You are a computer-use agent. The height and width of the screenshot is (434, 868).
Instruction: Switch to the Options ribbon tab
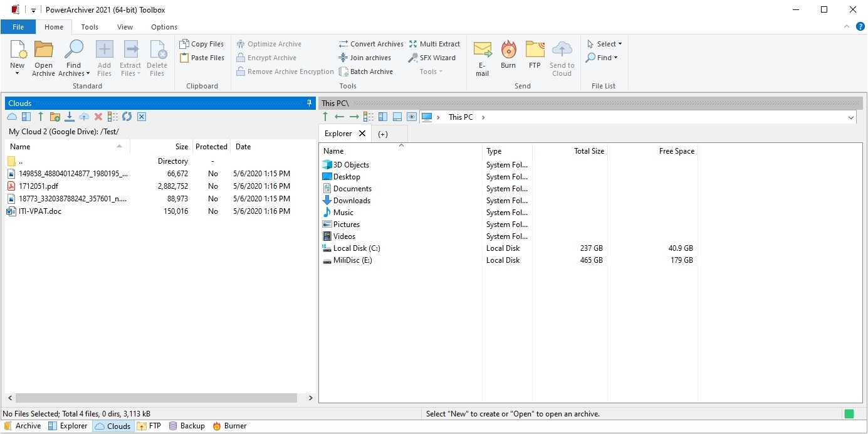164,27
